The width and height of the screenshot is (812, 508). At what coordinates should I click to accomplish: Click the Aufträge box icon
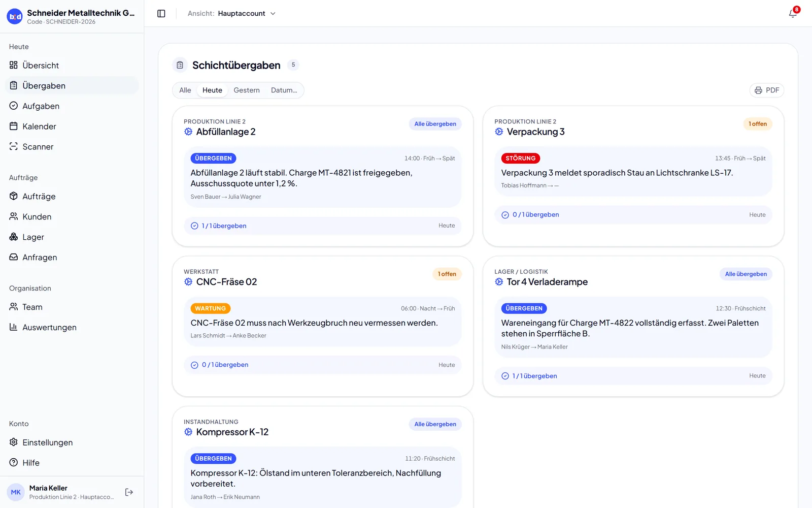coord(14,196)
